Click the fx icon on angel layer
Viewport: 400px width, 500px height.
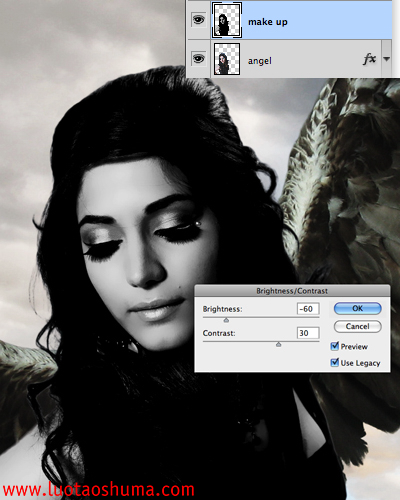tap(369, 59)
